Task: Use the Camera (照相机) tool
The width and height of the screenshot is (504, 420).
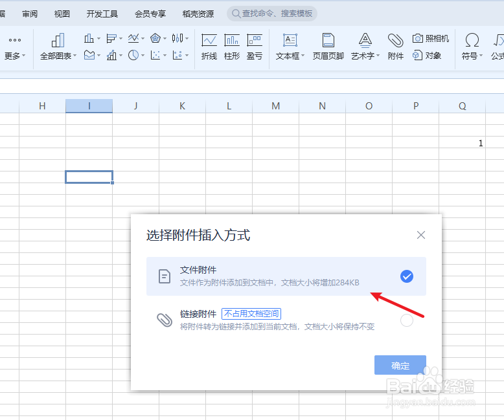Action: [x=431, y=39]
